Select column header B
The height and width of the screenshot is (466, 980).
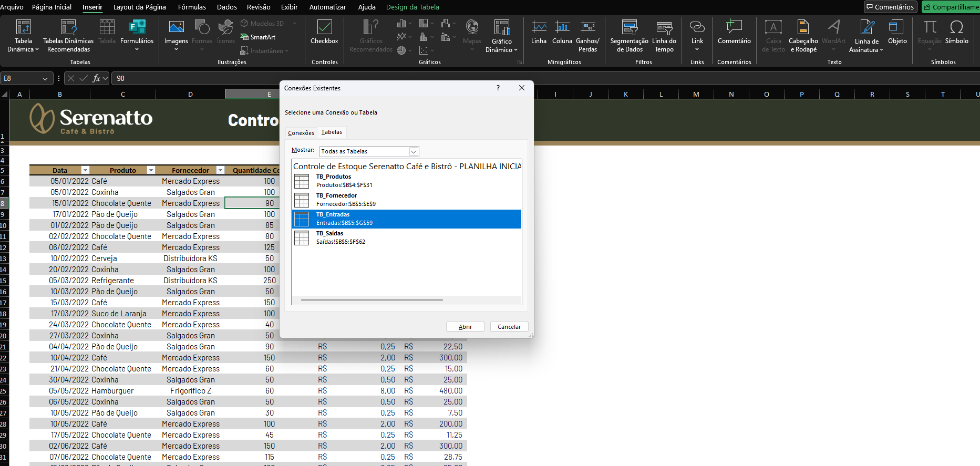pos(60,95)
